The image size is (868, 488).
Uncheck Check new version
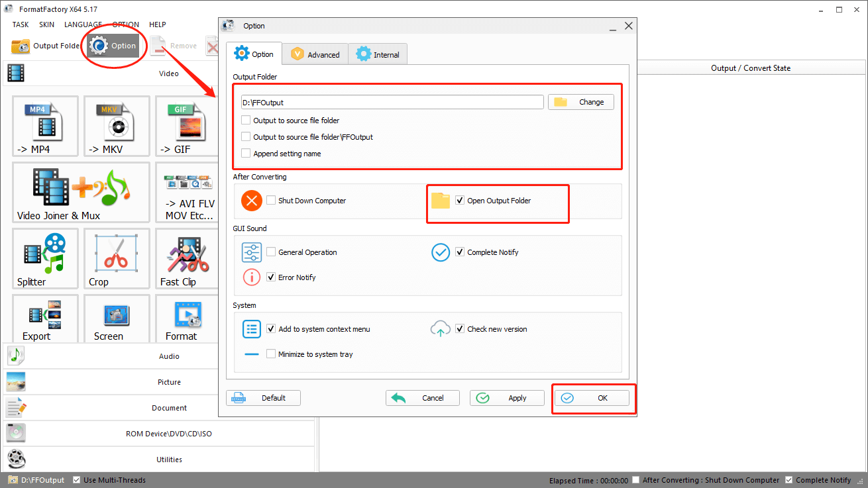(460, 329)
